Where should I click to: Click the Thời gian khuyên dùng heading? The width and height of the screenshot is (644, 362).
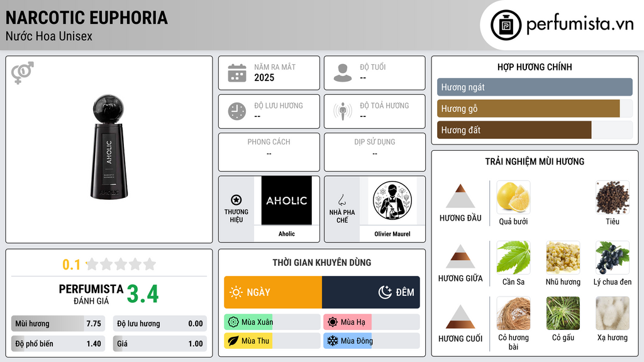(x=322, y=263)
